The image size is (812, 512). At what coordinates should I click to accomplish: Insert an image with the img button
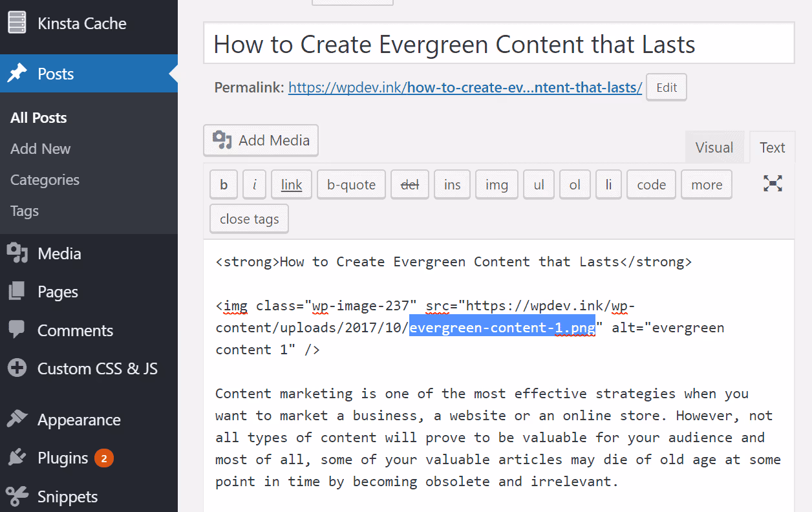click(x=497, y=184)
